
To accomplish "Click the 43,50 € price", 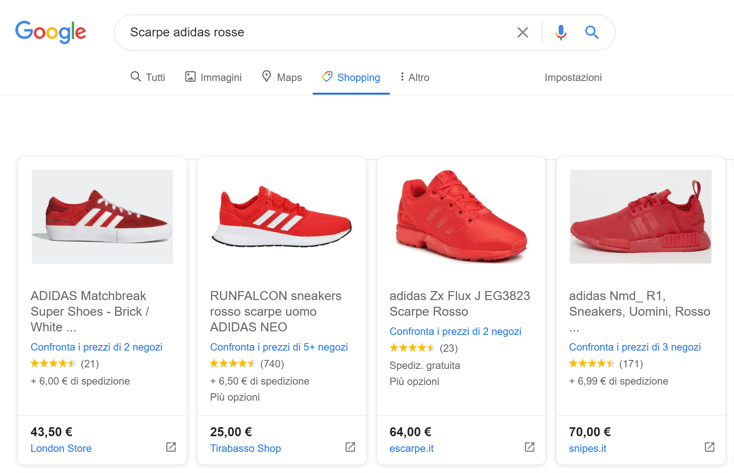I will pos(51,431).
